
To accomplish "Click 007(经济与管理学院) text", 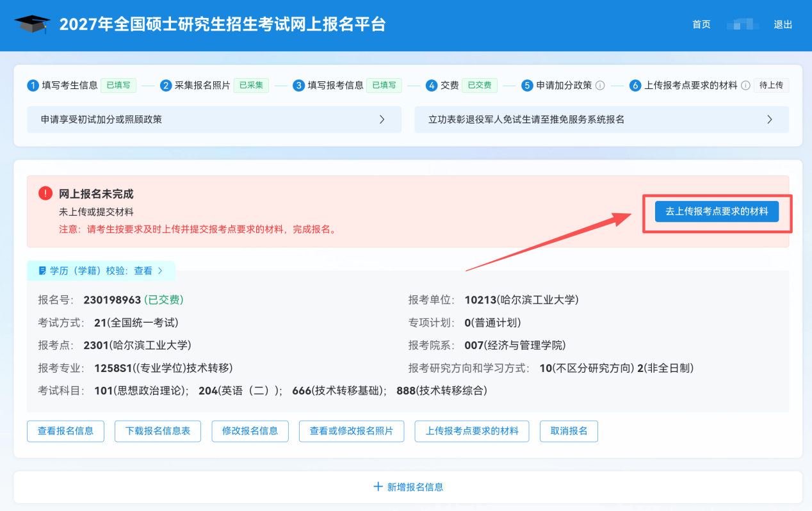I will [x=515, y=345].
